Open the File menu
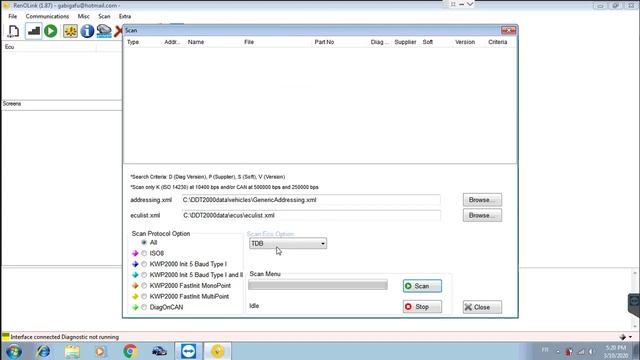This screenshot has width=640, height=360. [x=13, y=16]
